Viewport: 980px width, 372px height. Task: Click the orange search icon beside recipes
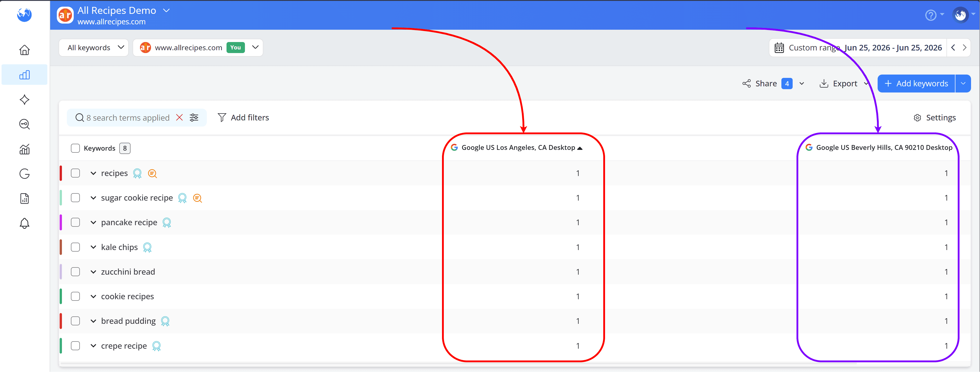(x=152, y=174)
